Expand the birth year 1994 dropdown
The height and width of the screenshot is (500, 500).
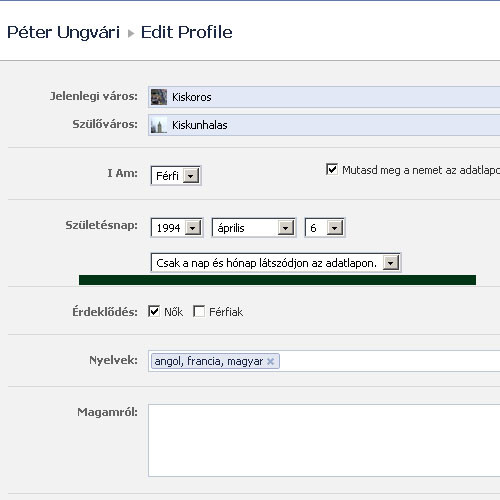(x=193, y=228)
